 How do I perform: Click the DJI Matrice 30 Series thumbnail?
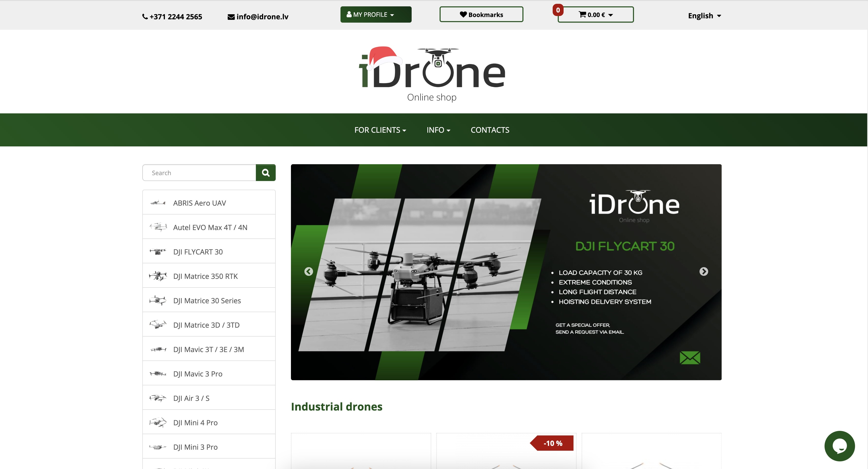158,300
